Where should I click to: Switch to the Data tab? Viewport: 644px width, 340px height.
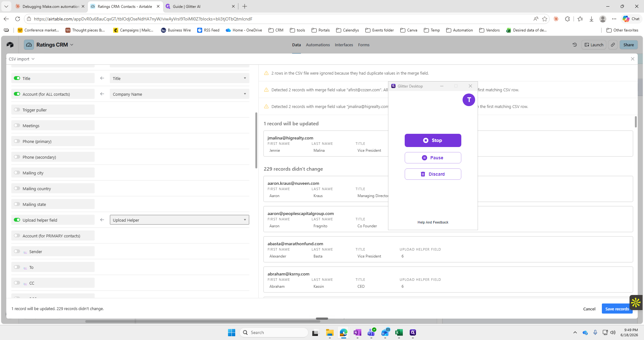[x=296, y=45]
